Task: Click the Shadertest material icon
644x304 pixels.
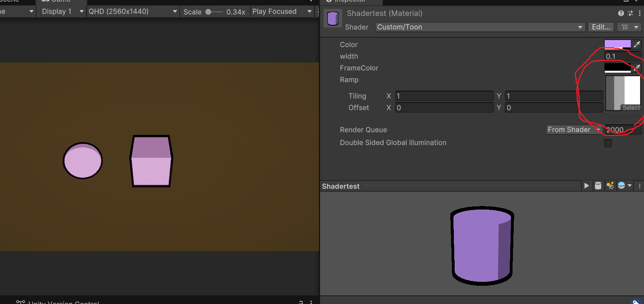Action: (333, 18)
